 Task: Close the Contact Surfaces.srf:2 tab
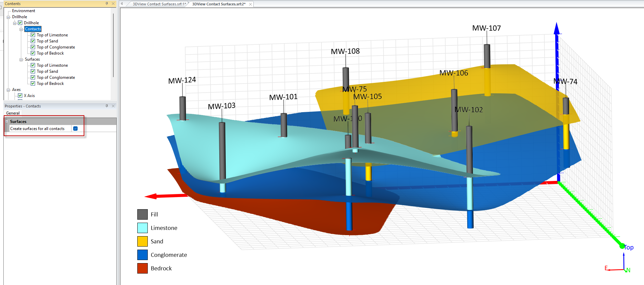pyautogui.click(x=250, y=4)
